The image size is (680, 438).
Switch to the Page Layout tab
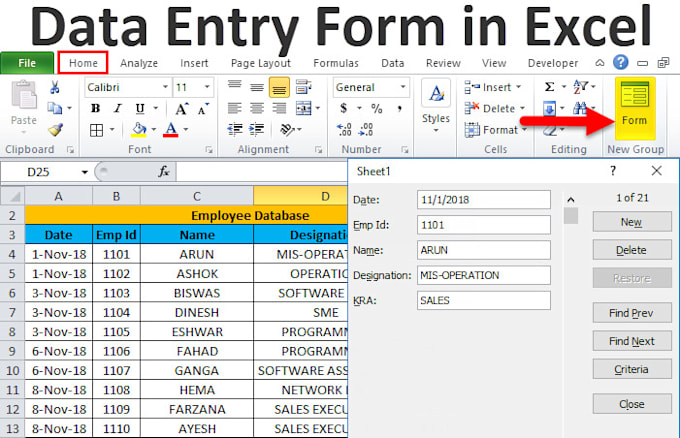(x=261, y=63)
